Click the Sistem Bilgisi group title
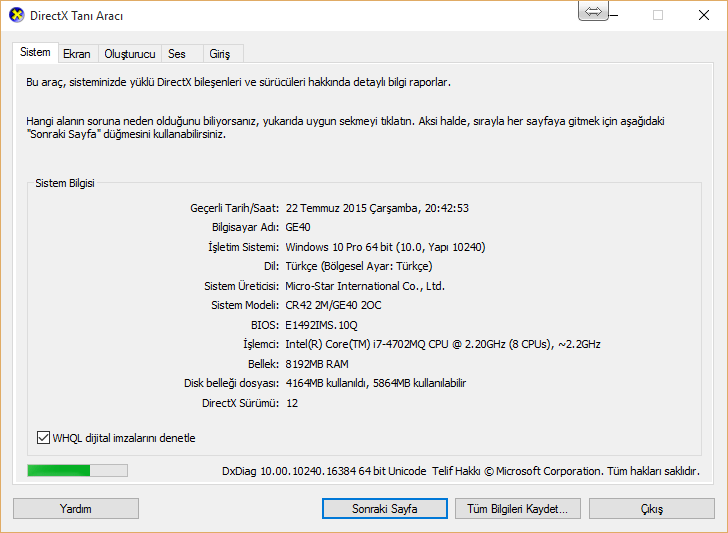Viewport: 728px width, 533px height. pos(65,183)
